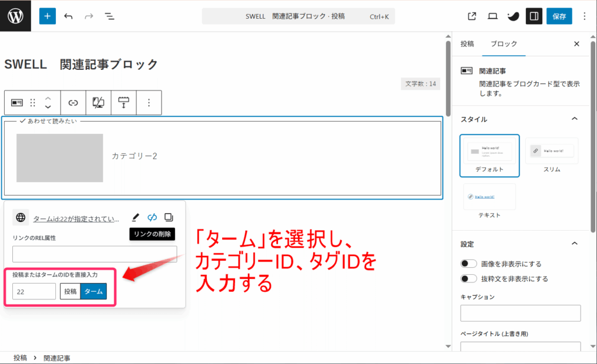Image resolution: width=597 pixels, height=364 pixels.
Task: Click the editor scrollbar down arrow
Action: (x=448, y=346)
